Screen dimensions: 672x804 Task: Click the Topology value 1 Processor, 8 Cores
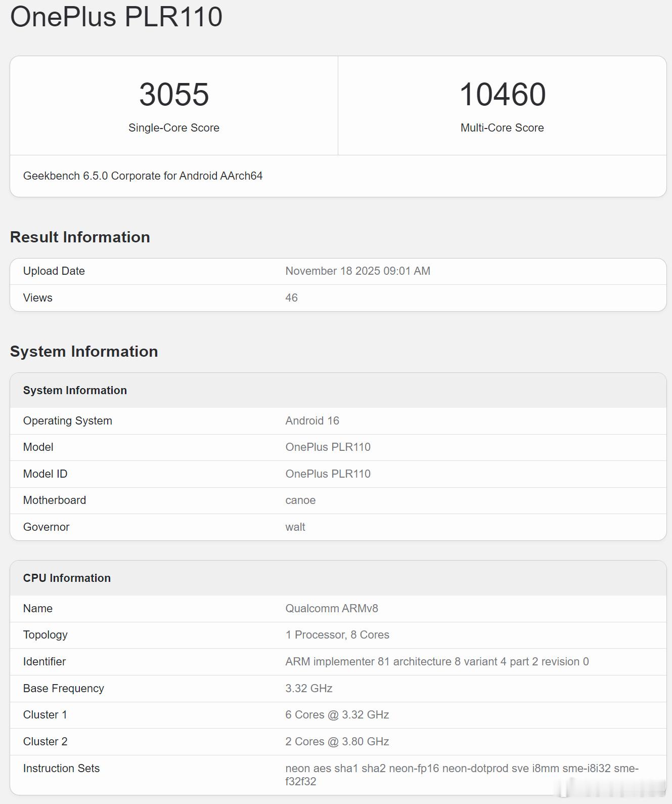click(337, 635)
